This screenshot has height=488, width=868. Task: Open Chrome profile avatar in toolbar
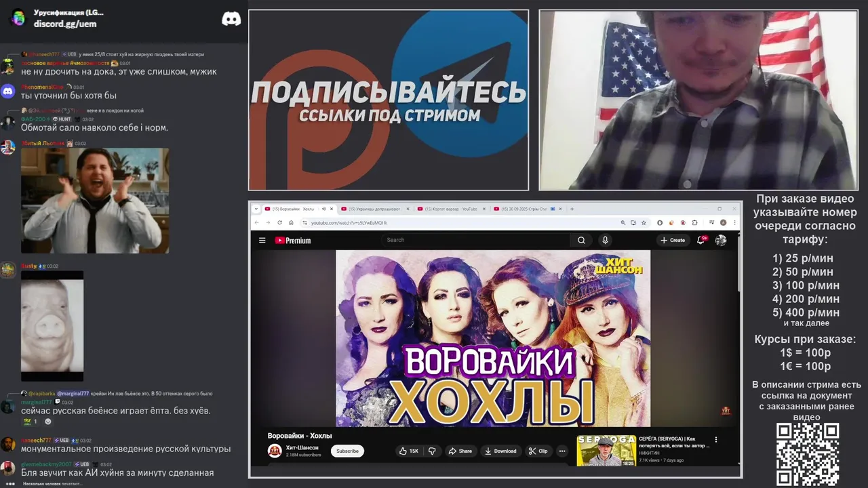(x=723, y=222)
